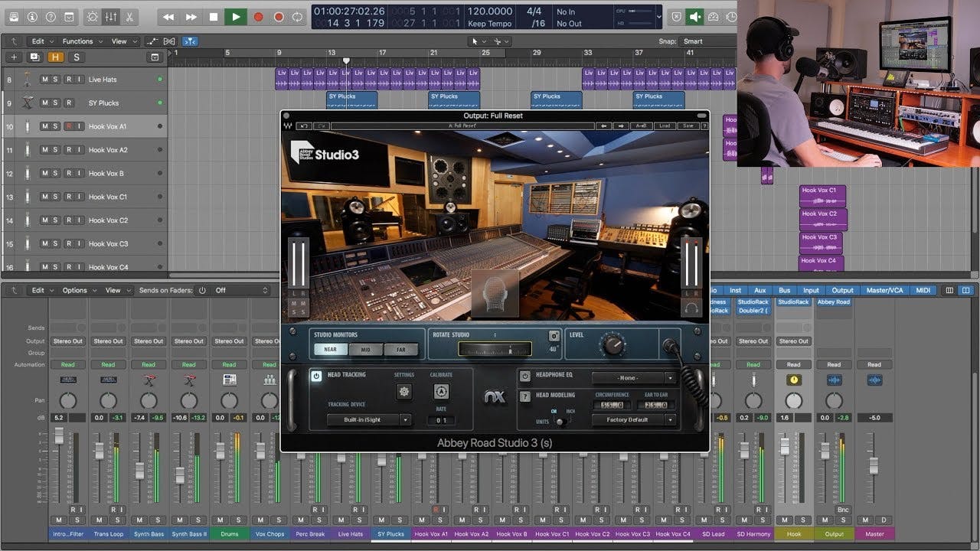Image resolution: width=980 pixels, height=551 pixels.
Task: Click the Calibrate head tracking icon
Action: (441, 392)
